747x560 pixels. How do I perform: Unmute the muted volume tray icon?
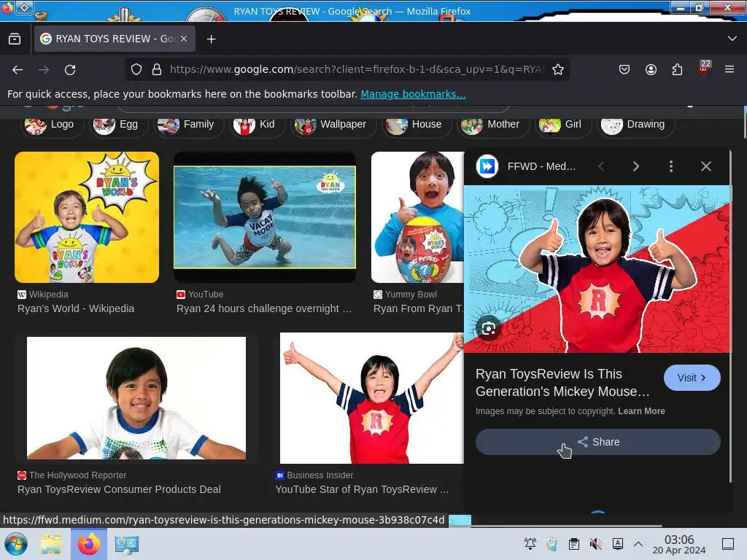click(595, 543)
